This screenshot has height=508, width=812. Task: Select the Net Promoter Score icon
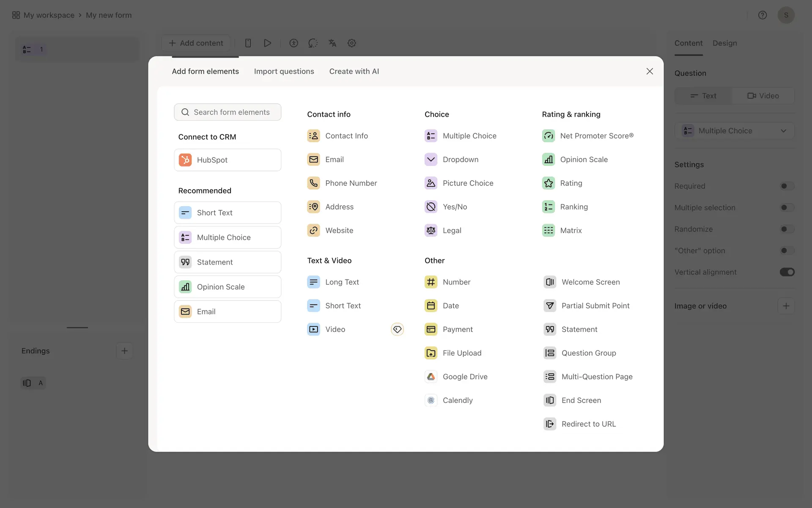549,136
